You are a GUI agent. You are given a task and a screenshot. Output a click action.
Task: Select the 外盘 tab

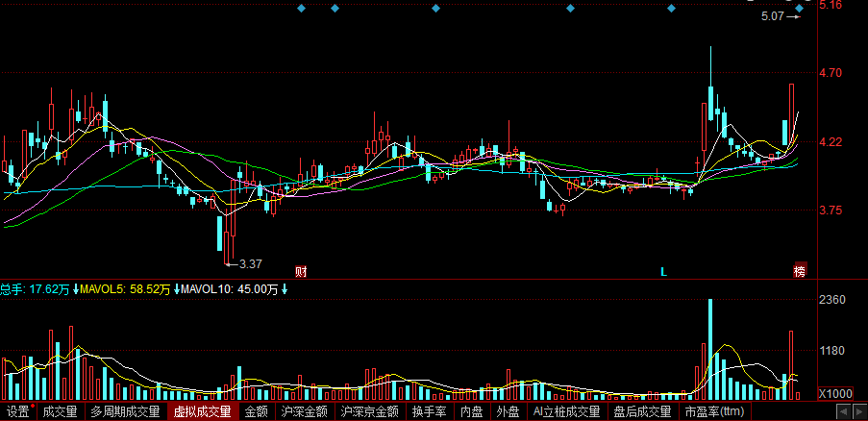(508, 412)
